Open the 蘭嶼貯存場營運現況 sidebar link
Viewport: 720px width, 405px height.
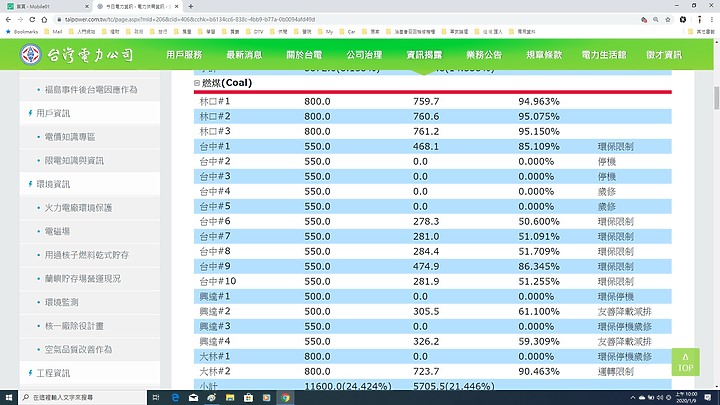click(83, 279)
